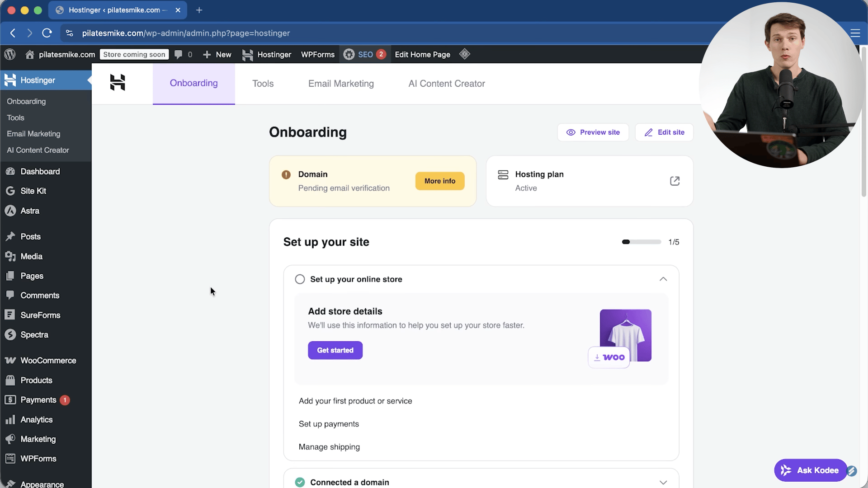Expand 'Add your first product or service'
Viewport: 868px width, 488px height.
tap(355, 401)
